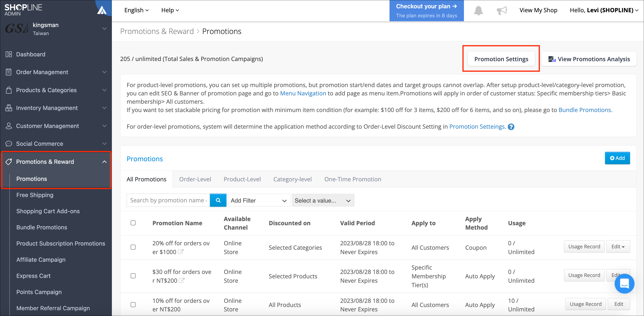Click the kingsman shop logo thumbnail
The image size is (644, 316).
(x=16, y=28)
